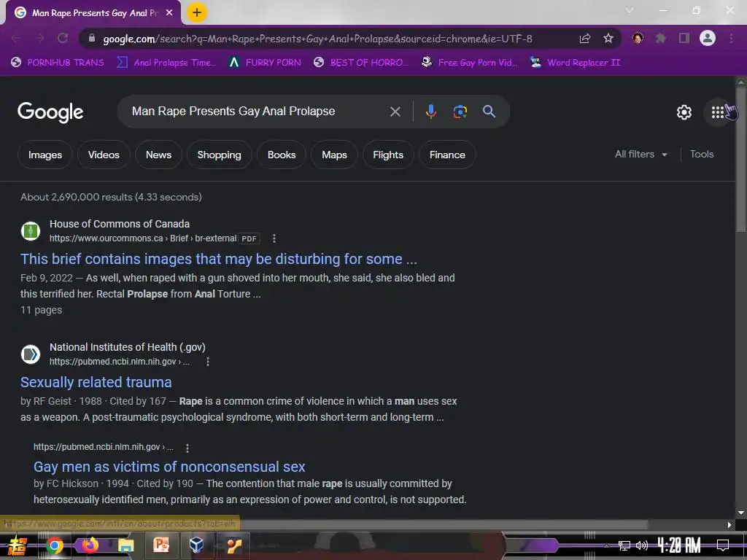This screenshot has height=560, width=747.
Task: Click the page scrollbar up arrow
Action: click(x=741, y=82)
